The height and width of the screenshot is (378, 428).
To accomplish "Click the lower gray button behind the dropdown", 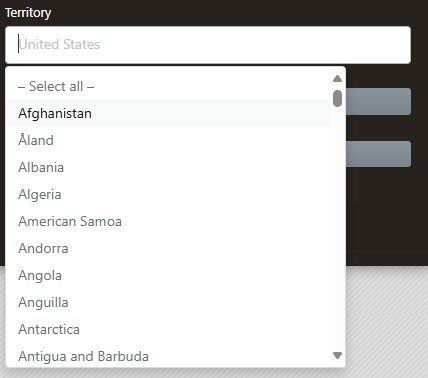I will point(378,154).
